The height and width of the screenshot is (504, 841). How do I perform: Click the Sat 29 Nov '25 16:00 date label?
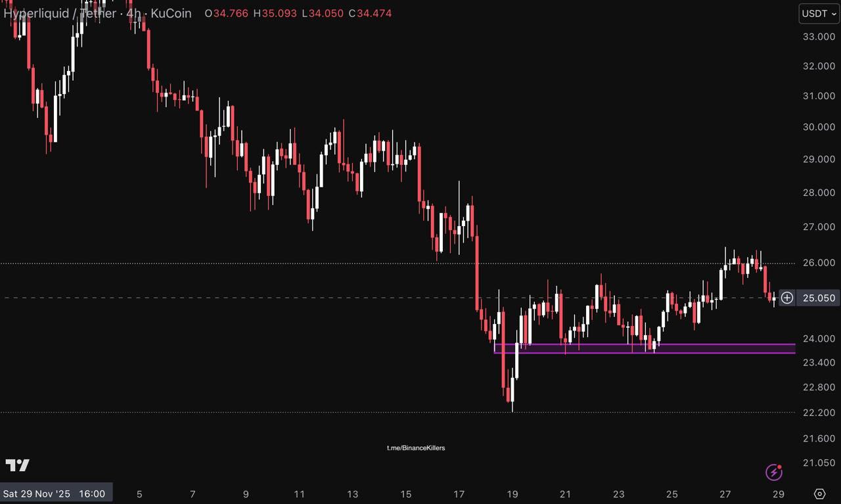54,493
